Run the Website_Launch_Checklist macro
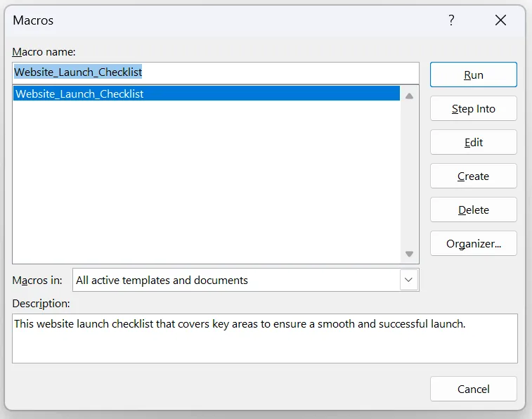 [x=473, y=75]
